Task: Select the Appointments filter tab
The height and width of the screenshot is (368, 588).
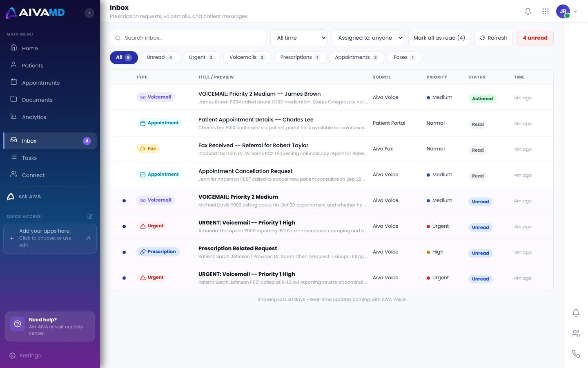Action: point(357,58)
